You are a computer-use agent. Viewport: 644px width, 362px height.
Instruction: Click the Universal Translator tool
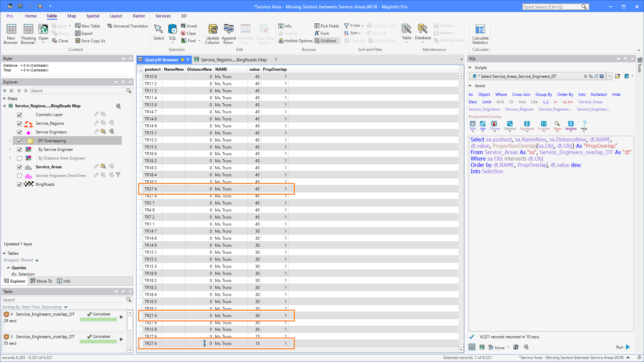pos(127,26)
